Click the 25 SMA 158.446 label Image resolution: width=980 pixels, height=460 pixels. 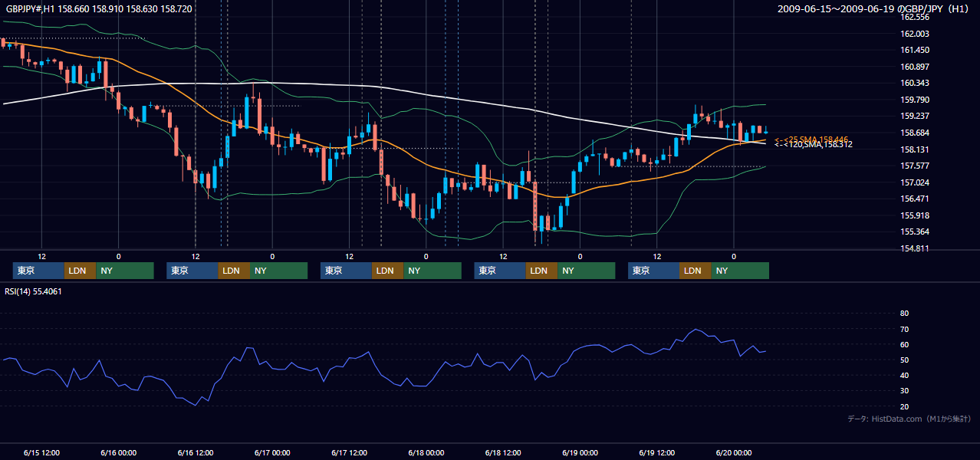(x=811, y=140)
